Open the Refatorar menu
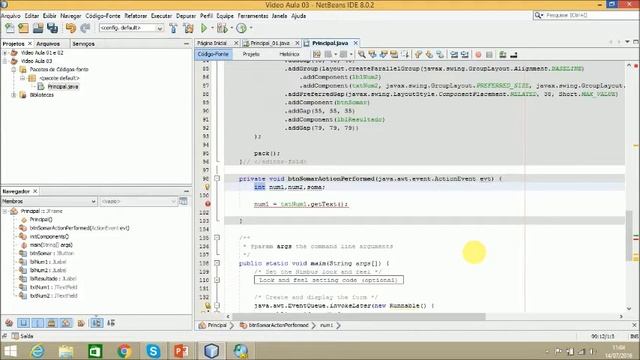 tap(136, 16)
